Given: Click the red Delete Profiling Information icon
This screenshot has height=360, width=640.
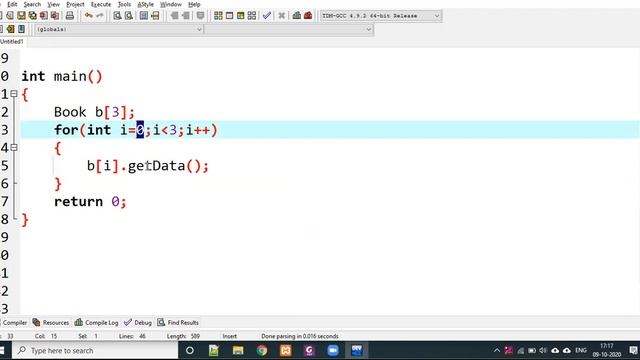Looking at the screenshot, I should 308,16.
